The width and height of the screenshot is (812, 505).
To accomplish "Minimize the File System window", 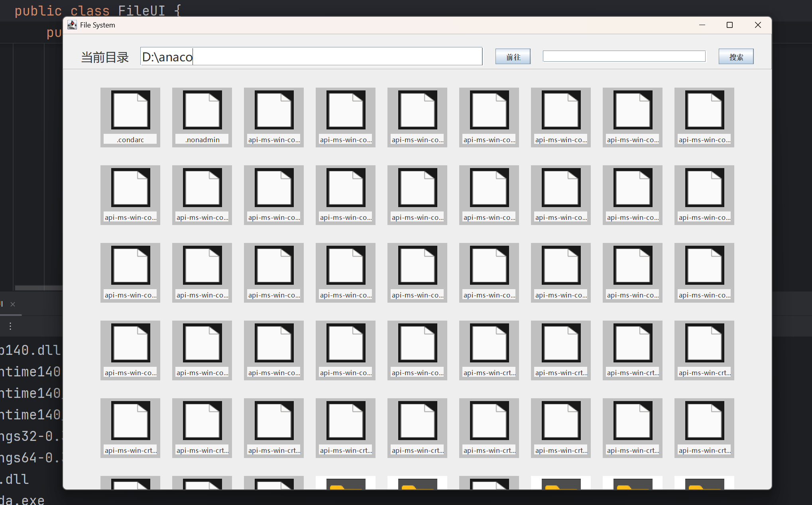I will 702,25.
